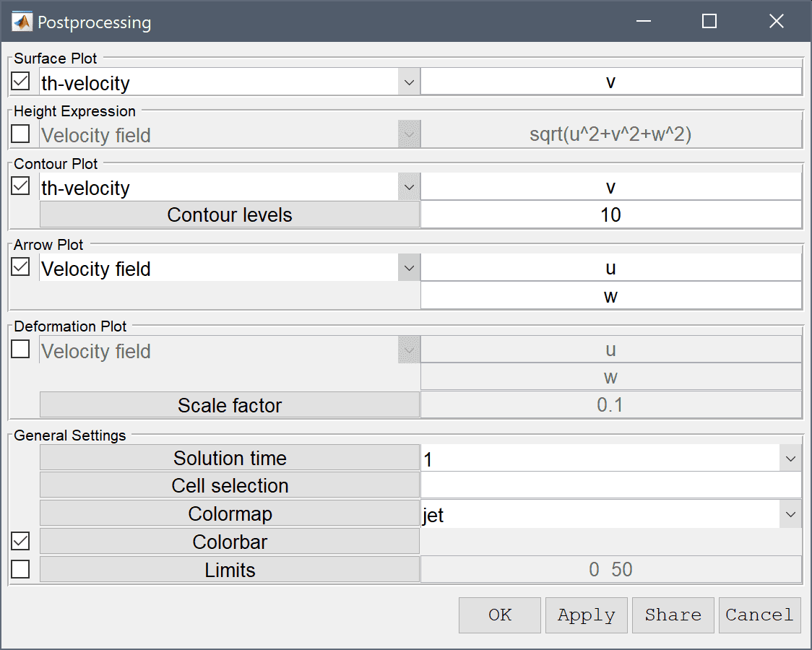The height and width of the screenshot is (650, 812).
Task: Click the Height Expression sqrt formula field
Action: 611,134
